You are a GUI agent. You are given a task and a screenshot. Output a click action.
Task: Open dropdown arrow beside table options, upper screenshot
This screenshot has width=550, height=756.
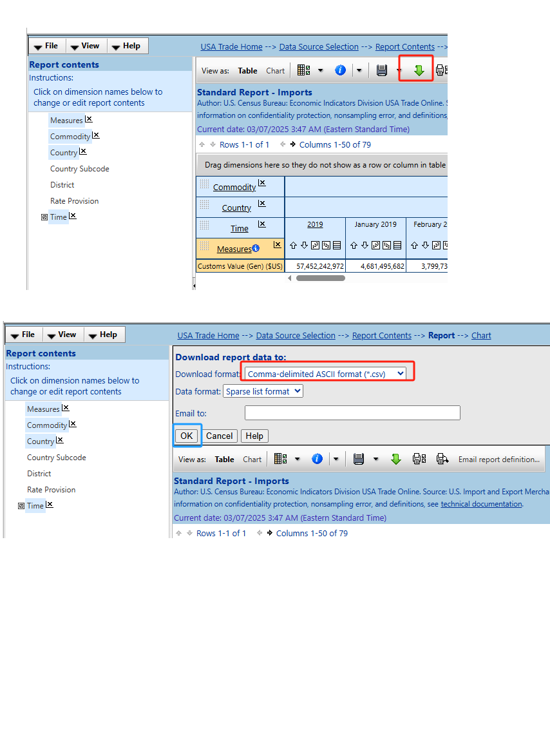(x=321, y=70)
